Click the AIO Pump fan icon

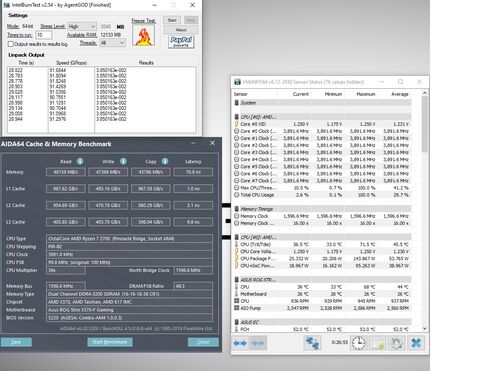pyautogui.click(x=236, y=308)
